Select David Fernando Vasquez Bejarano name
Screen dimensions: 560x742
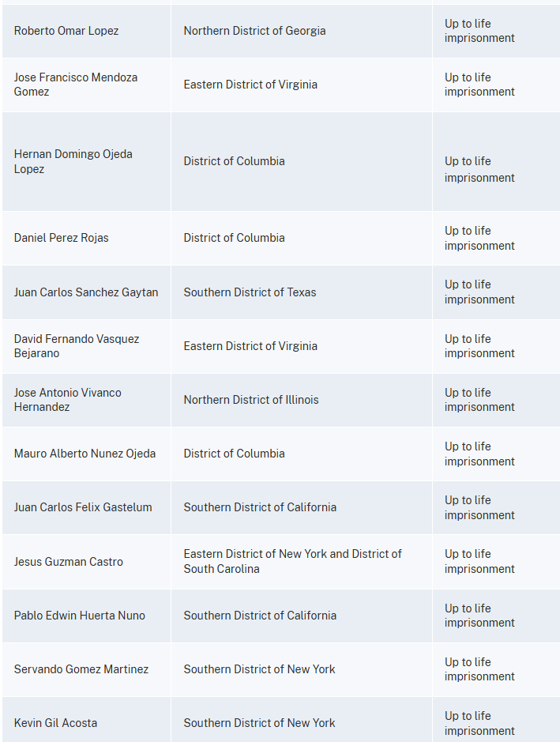pyautogui.click(x=77, y=346)
